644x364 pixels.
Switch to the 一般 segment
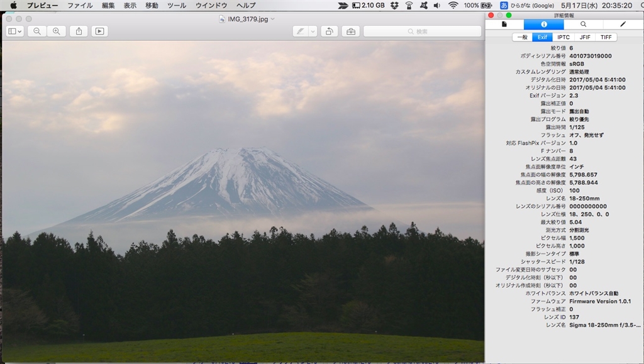coord(523,37)
